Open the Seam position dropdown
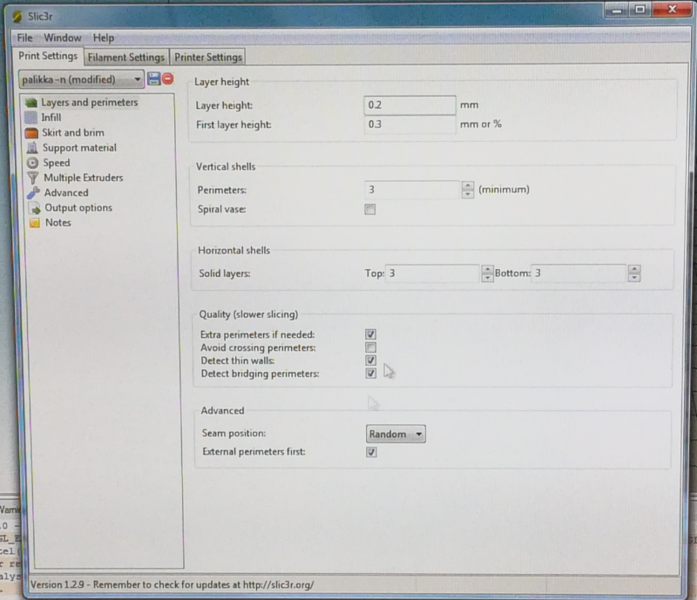 [396, 434]
